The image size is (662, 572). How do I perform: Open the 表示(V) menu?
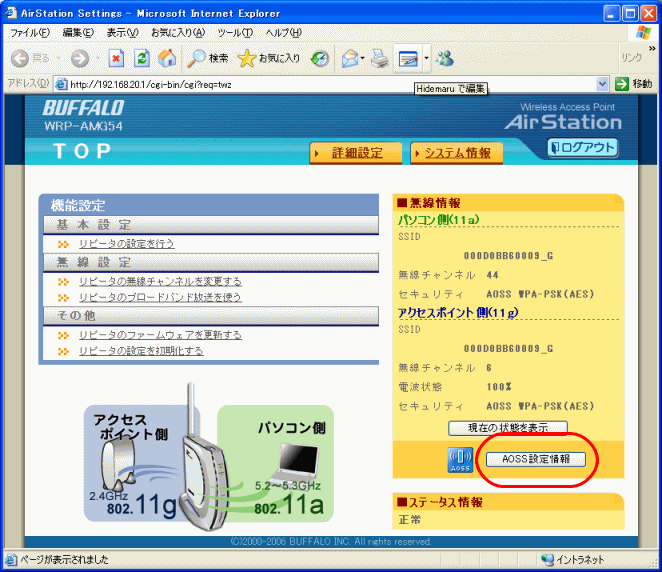(122, 33)
